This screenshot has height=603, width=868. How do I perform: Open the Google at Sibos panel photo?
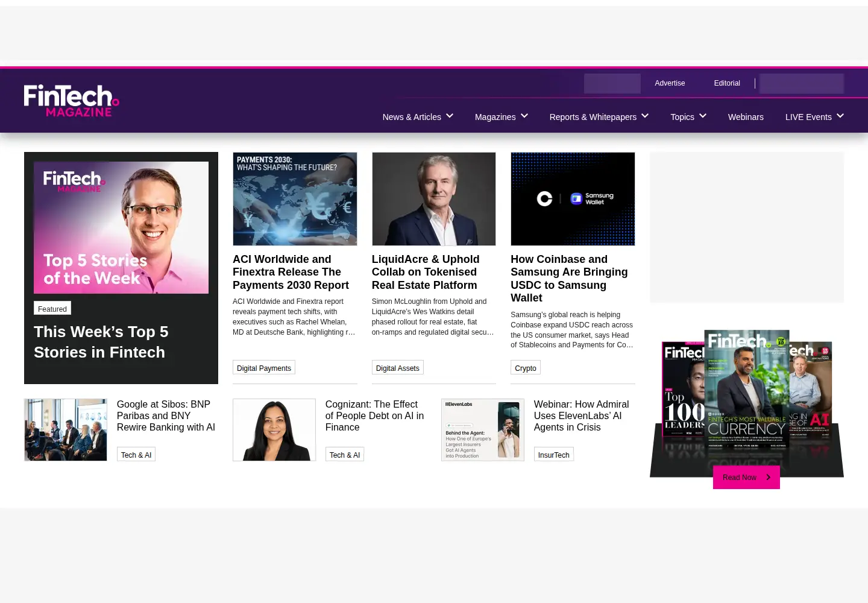[66, 430]
